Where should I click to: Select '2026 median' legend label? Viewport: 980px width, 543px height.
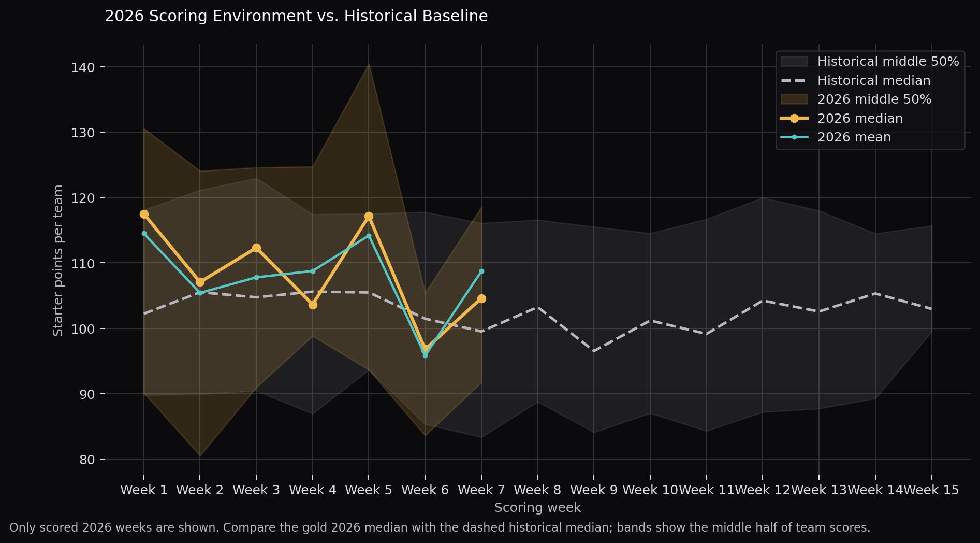[x=860, y=119]
